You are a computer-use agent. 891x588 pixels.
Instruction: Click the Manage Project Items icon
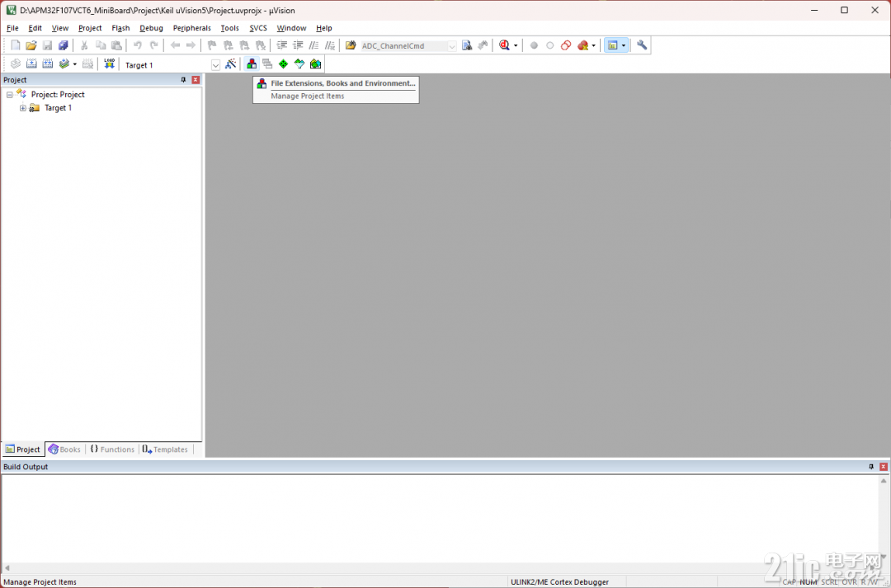tap(251, 64)
